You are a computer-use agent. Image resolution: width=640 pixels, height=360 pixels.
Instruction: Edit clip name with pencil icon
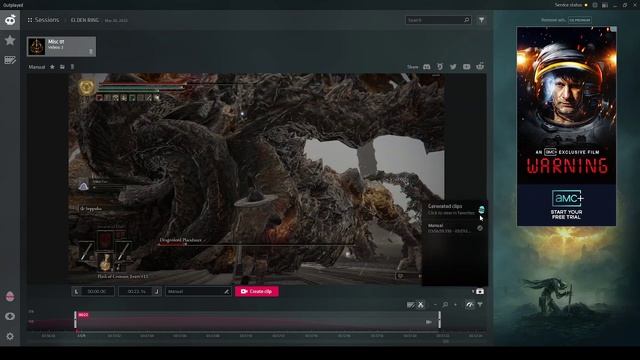click(x=227, y=291)
